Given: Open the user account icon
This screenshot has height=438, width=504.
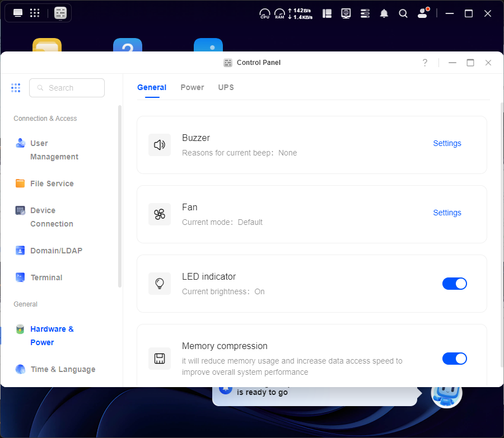Looking at the screenshot, I should pyautogui.click(x=423, y=13).
